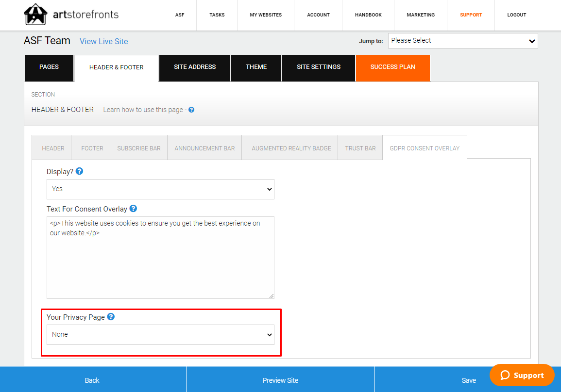The image size is (561, 392).
Task: Click the View Live Site link
Action: point(104,42)
